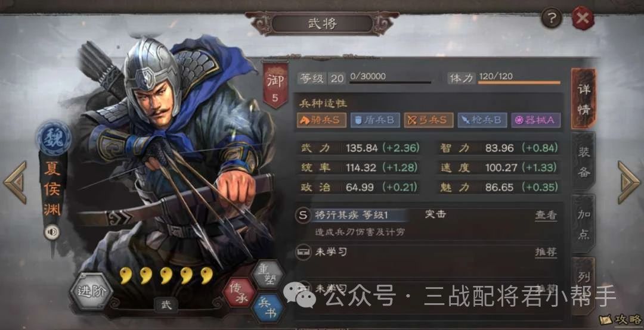Viewport: 644px width, 330px height.
Task: Switch to the 装备 tab
Action: pyautogui.click(x=584, y=162)
